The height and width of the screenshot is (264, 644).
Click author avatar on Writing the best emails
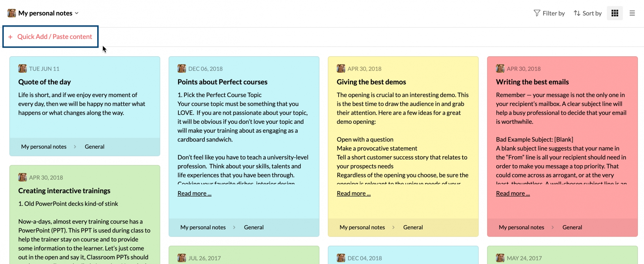(500, 68)
